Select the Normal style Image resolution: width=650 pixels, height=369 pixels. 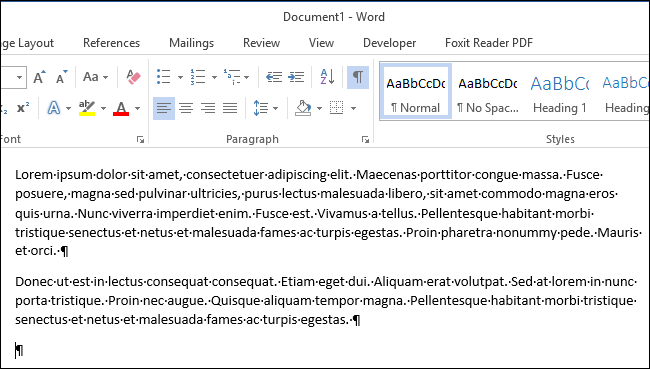[415, 92]
